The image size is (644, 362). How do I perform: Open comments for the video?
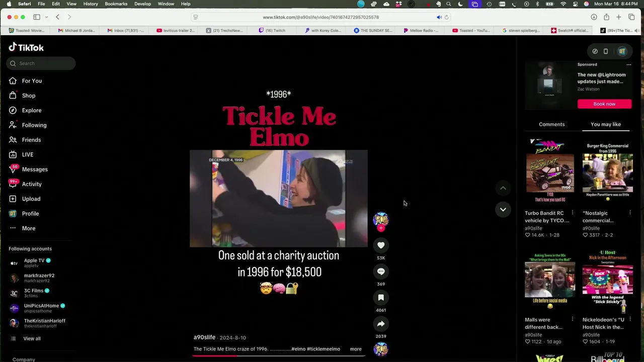(x=381, y=271)
